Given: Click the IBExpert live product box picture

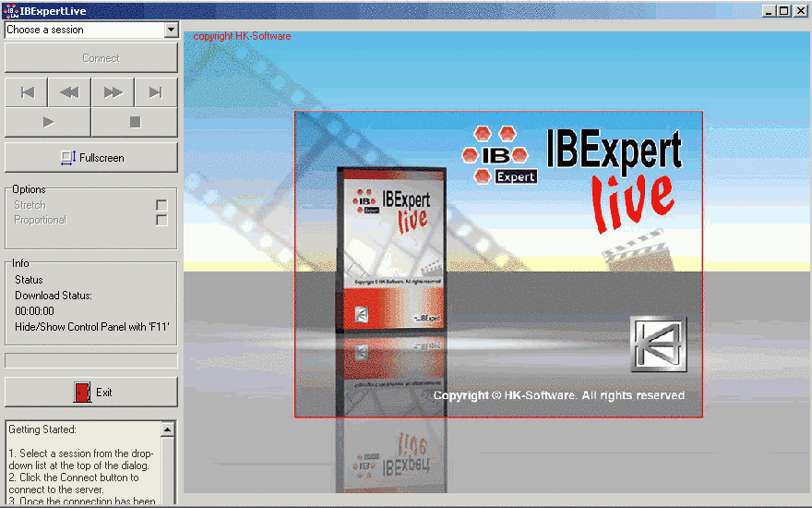Looking at the screenshot, I should (x=391, y=249).
